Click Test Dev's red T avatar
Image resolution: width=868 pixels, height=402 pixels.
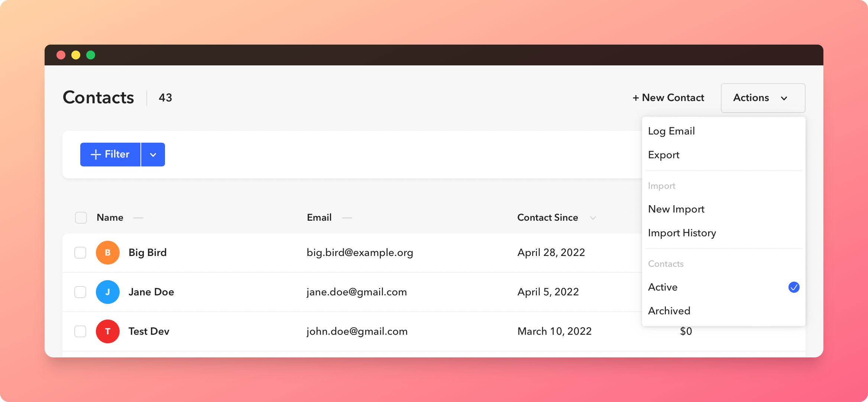pyautogui.click(x=108, y=331)
